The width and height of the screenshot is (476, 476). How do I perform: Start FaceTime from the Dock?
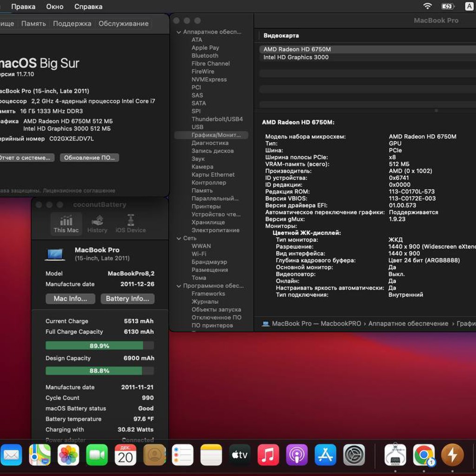click(x=97, y=455)
